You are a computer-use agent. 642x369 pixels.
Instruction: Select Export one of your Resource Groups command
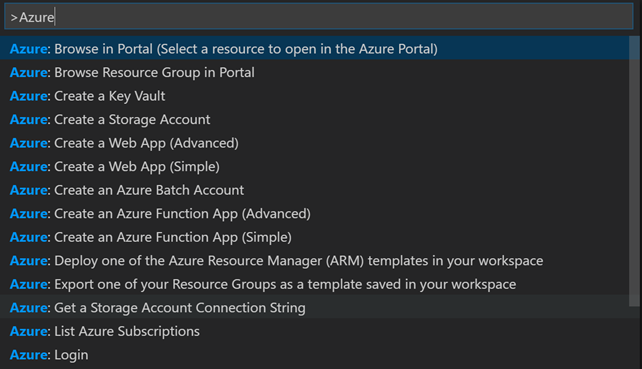(x=314, y=284)
